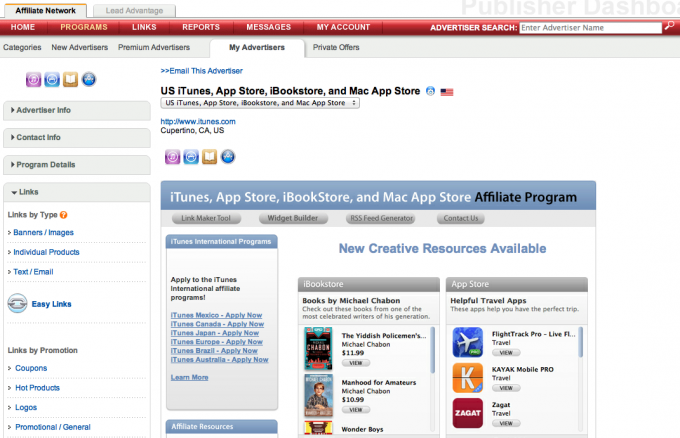Click the US flag icon beside advertiser title

[x=447, y=92]
